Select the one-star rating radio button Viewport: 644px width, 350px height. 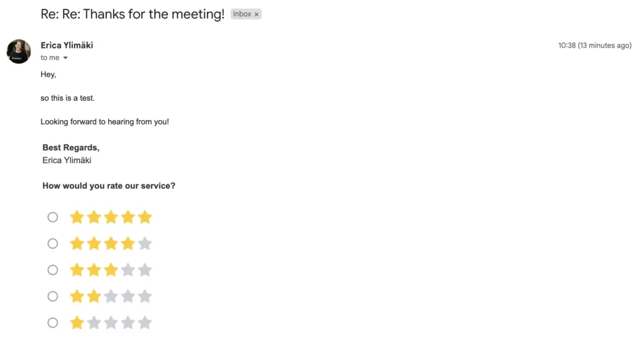tap(53, 322)
